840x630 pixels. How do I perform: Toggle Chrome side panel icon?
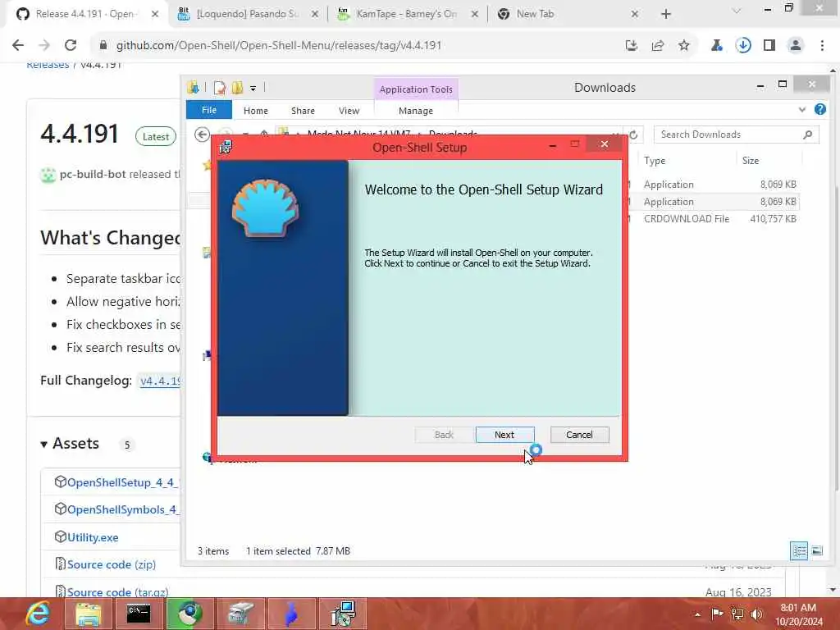pos(769,46)
